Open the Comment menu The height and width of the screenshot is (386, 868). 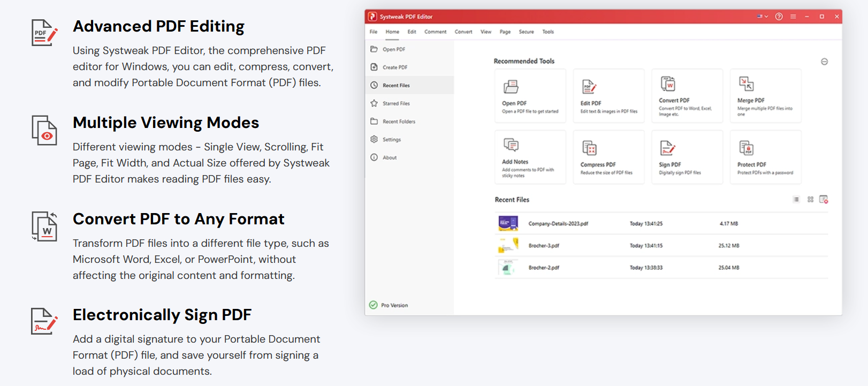click(435, 32)
